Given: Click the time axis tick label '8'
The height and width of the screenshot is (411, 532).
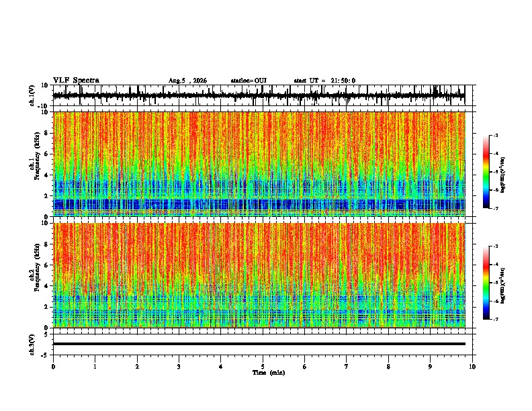Looking at the screenshot, I should point(388,367).
